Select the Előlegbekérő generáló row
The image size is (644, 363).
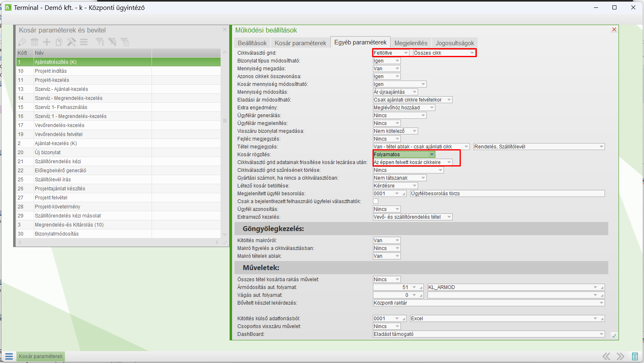[118, 171]
